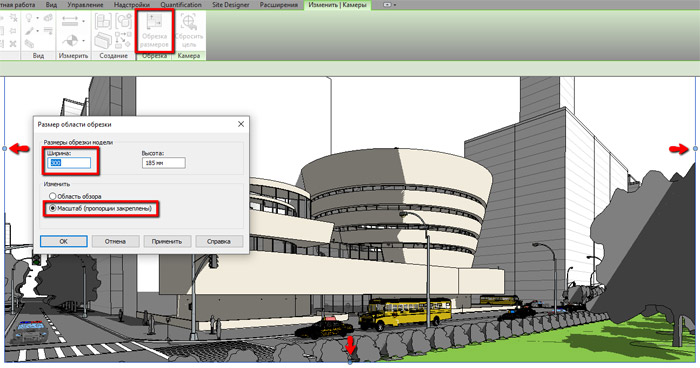This screenshot has height=368, width=700.
Task: Open dropdown arrow next to lightbulb icon
Action: (x=38, y=18)
